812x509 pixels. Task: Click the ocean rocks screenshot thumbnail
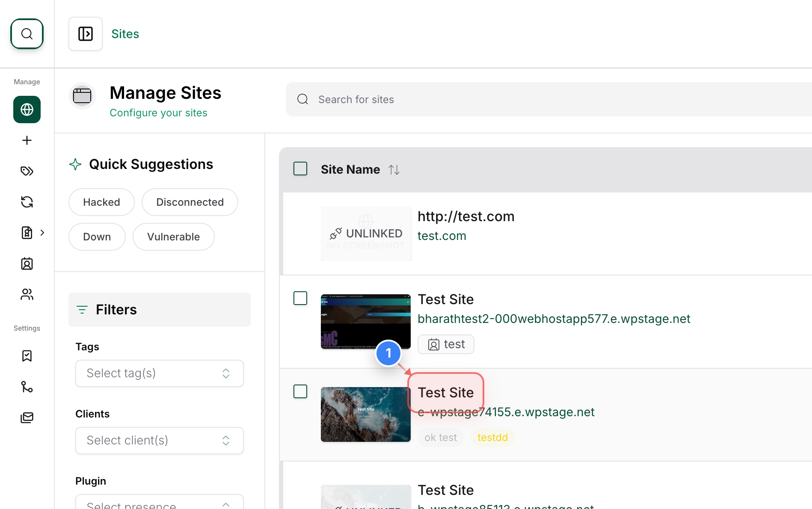[x=366, y=414]
